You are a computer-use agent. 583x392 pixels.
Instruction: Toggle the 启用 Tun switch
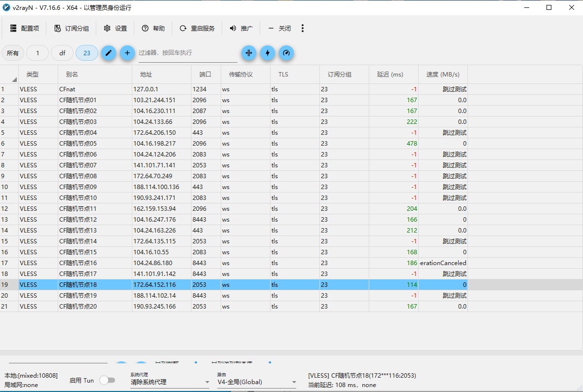coord(107,380)
